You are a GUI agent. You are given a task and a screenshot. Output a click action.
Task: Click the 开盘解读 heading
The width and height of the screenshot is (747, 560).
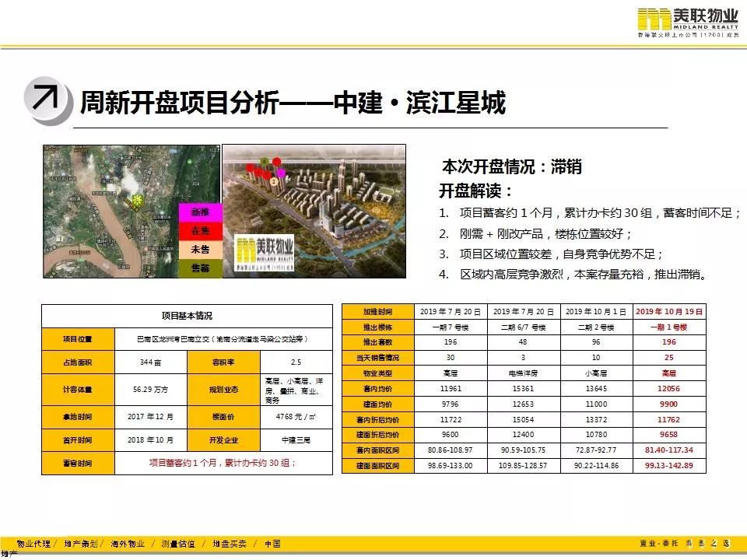coord(475,191)
